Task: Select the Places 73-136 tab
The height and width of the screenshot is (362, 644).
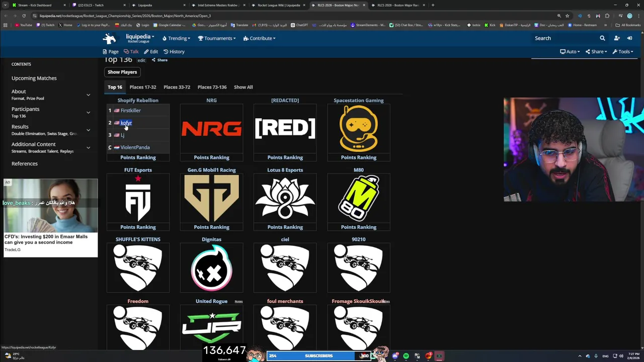Action: coord(212,87)
